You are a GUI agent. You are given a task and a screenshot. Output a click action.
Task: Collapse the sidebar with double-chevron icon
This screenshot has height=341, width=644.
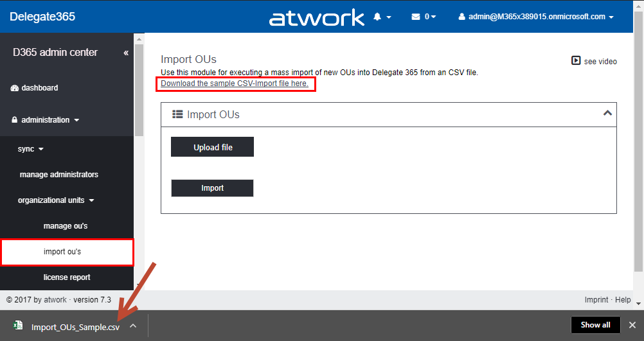pyautogui.click(x=126, y=53)
